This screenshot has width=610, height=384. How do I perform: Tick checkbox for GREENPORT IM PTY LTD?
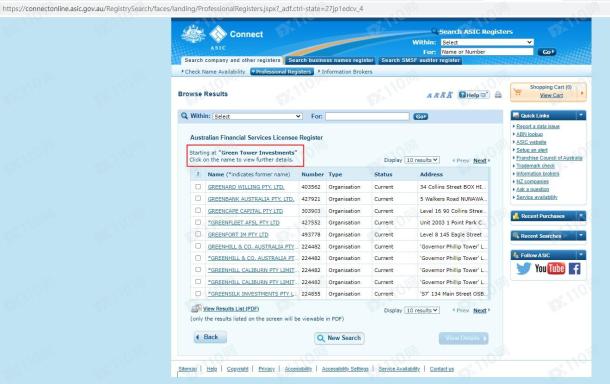click(198, 234)
